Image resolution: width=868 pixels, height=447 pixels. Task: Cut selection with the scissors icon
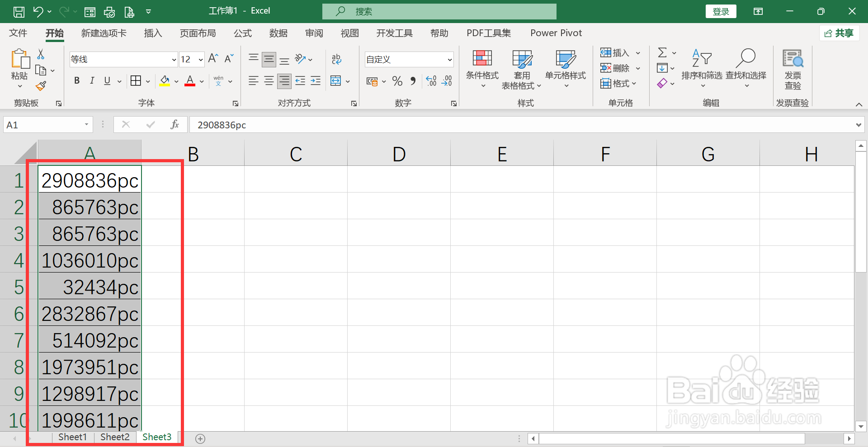pyautogui.click(x=41, y=54)
